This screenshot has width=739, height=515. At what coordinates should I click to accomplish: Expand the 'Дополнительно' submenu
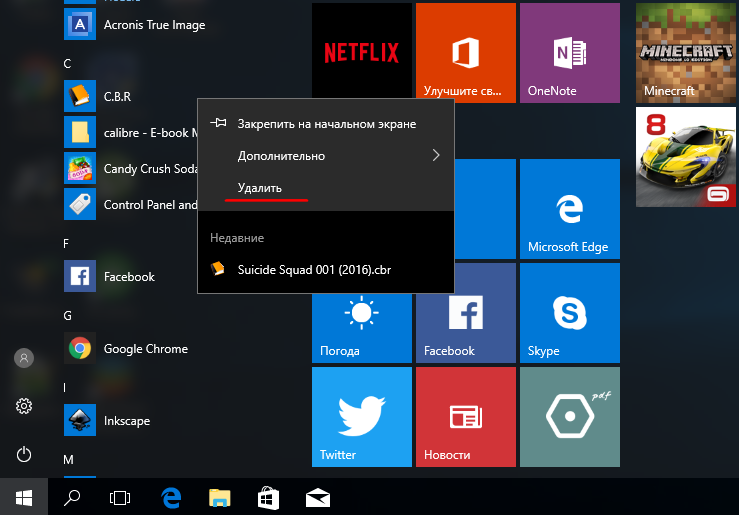point(326,156)
